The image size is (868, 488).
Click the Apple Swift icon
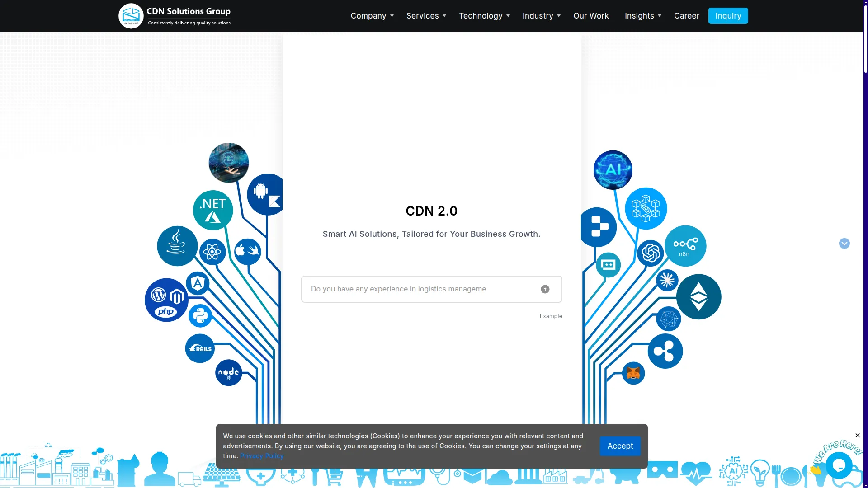coord(248,251)
